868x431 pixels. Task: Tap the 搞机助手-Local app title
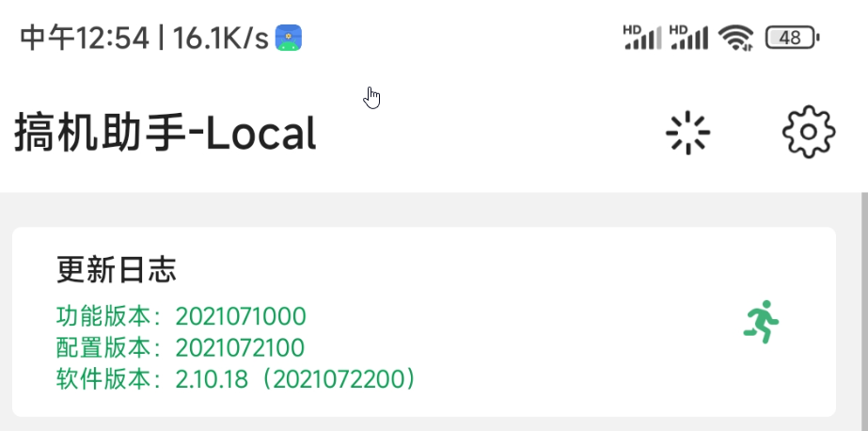[x=166, y=135]
